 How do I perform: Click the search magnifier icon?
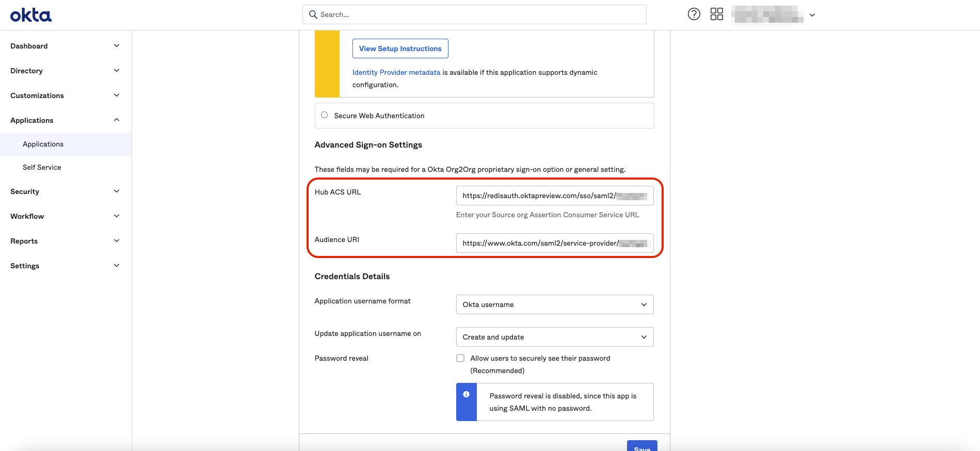coord(313,14)
